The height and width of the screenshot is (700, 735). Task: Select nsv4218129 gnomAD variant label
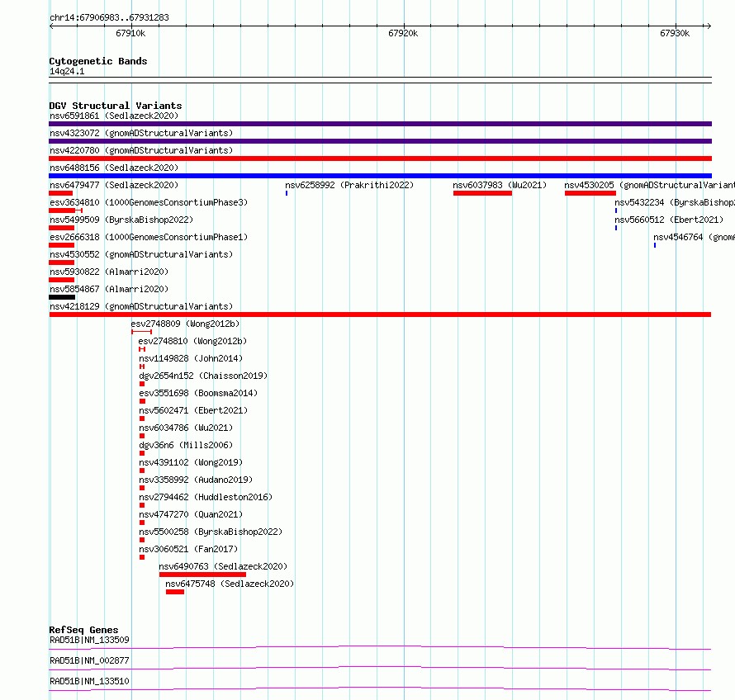click(141, 306)
